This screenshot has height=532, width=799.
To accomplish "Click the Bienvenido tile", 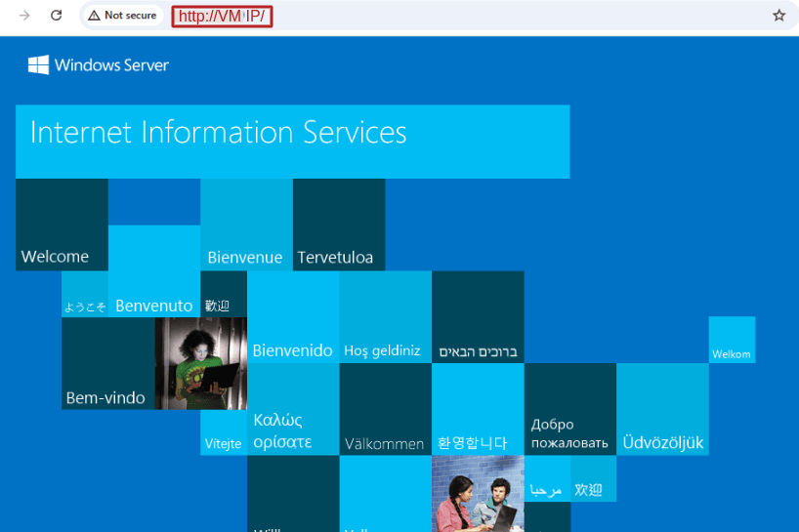I will pos(293,316).
